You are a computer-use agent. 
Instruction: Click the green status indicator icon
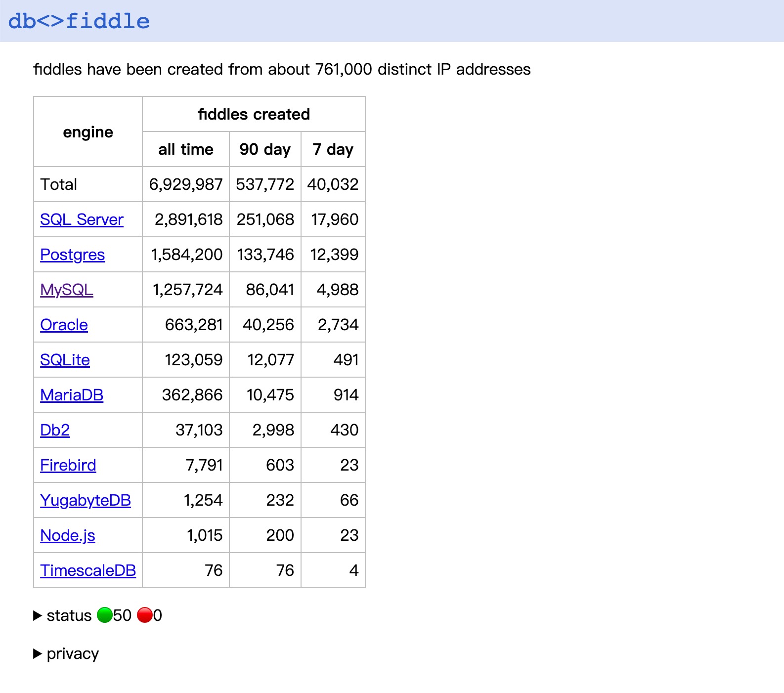point(105,615)
